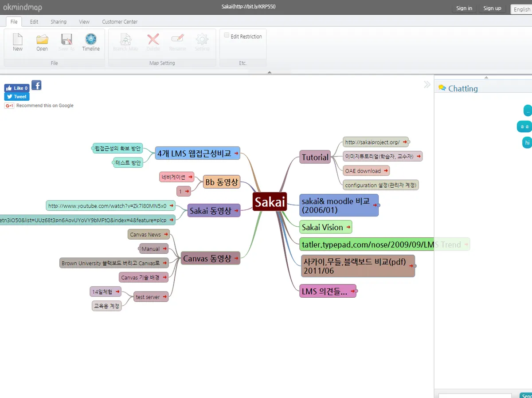
Task: Click the blue Like 0 Facebook button
Action: [16, 88]
